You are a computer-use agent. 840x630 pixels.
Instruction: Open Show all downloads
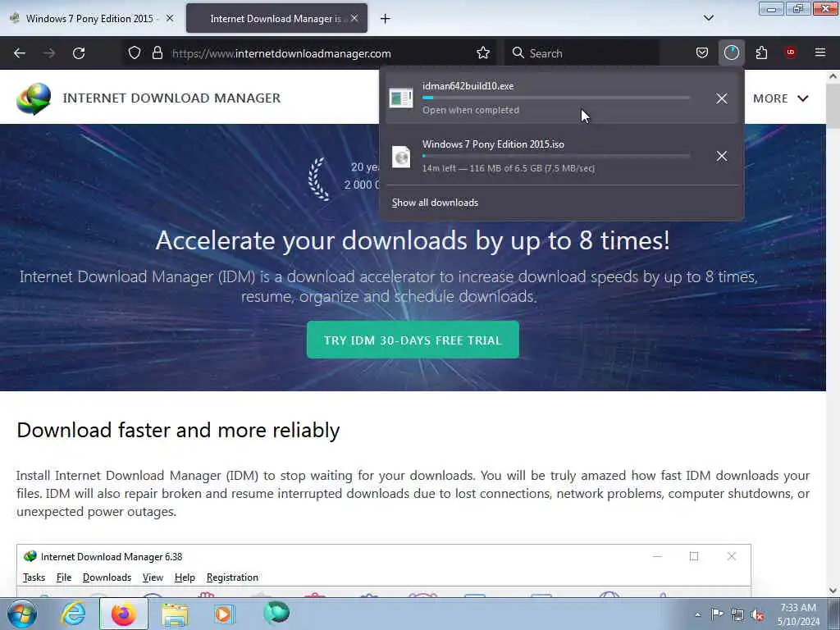435,203
